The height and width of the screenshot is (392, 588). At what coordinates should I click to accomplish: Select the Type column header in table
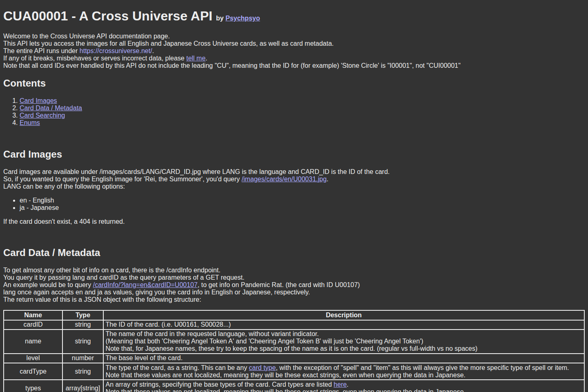pos(82,315)
